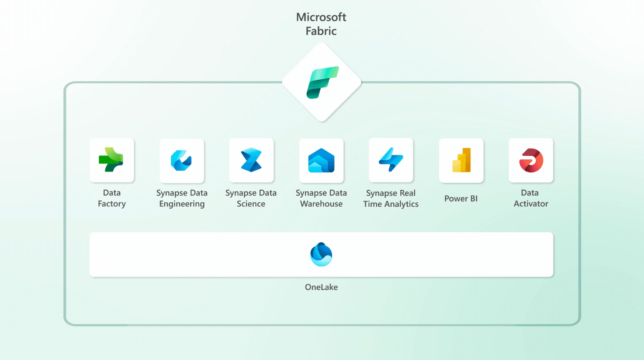This screenshot has height=360, width=644.
Task: Select the Power BI bar chart icon
Action: [461, 160]
